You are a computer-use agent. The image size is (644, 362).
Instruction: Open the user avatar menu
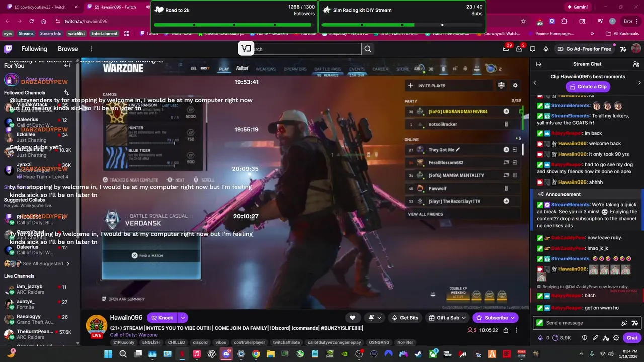coord(636,49)
